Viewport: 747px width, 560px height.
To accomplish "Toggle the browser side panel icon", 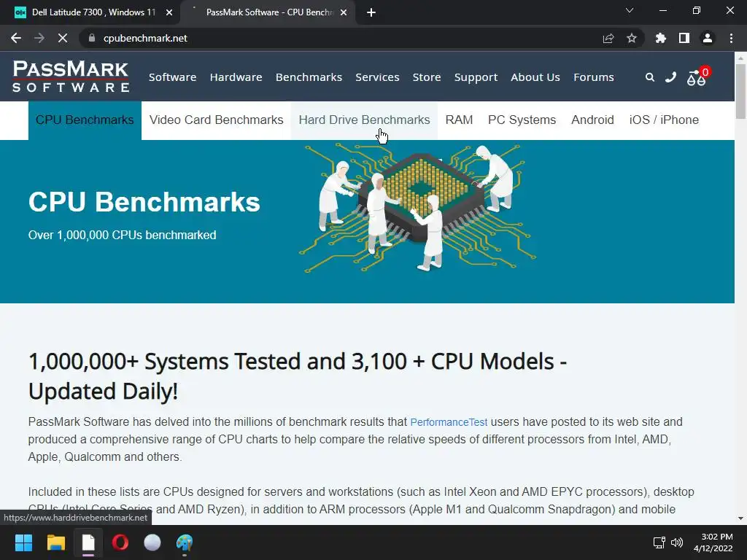I will click(684, 38).
